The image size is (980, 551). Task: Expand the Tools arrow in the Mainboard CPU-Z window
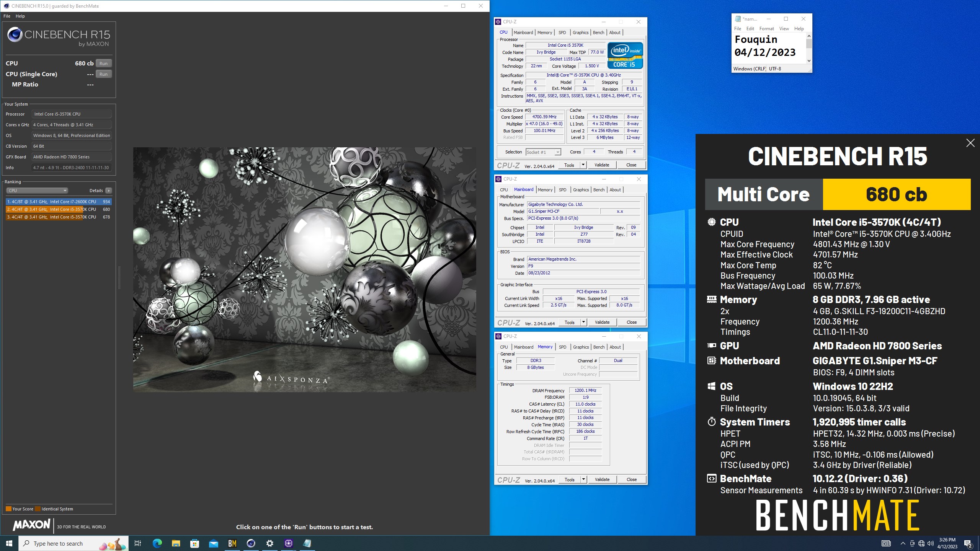click(x=583, y=323)
